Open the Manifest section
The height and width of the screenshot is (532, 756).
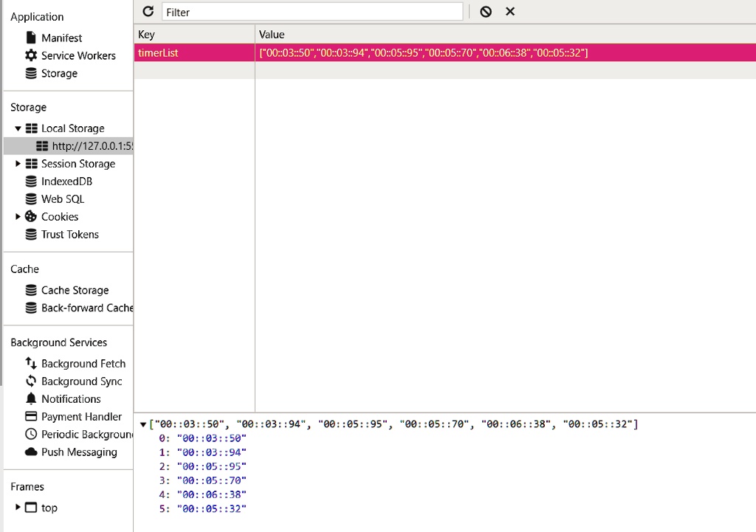tap(61, 38)
